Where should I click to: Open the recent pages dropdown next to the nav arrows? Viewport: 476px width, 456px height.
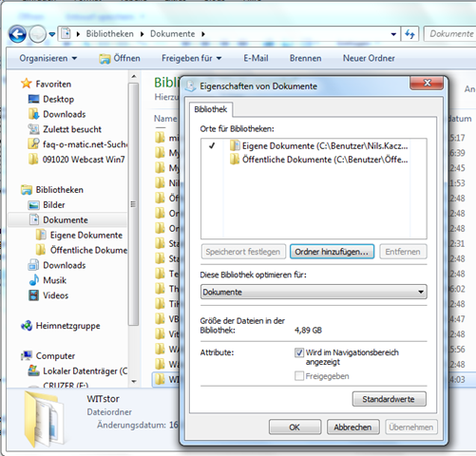52,34
